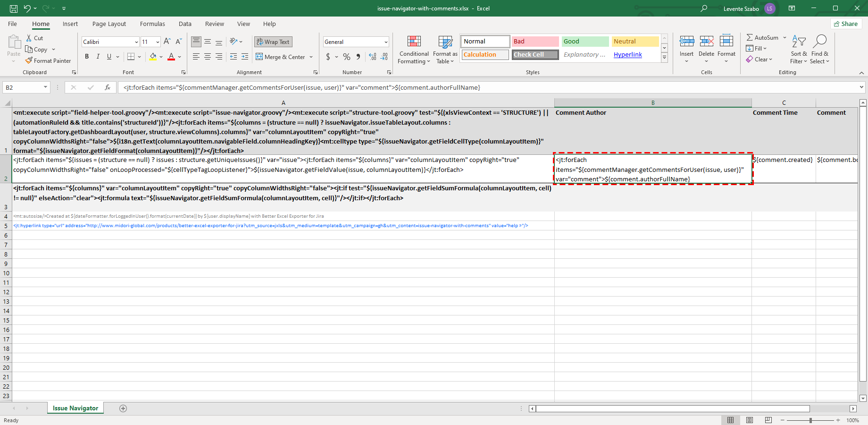Switch to Page Layout view in status bar
Screen dimensions: 868x425
click(749, 420)
